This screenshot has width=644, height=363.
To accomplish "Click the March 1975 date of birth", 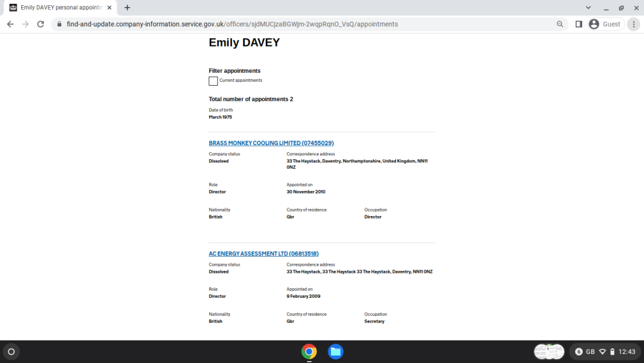I will (220, 117).
